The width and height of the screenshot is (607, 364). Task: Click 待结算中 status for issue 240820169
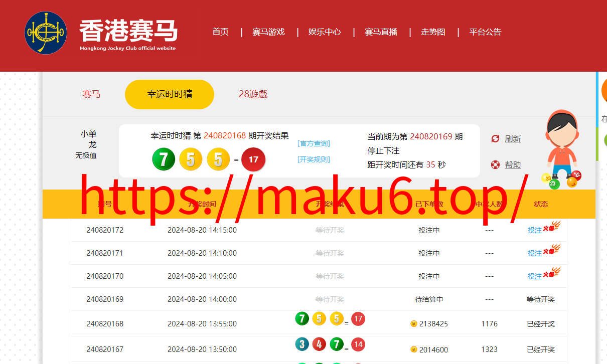tap(429, 299)
